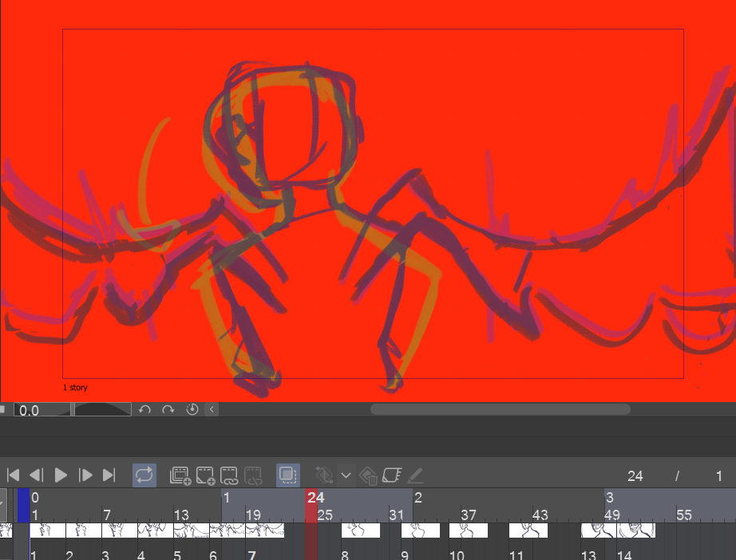Image resolution: width=736 pixels, height=560 pixels.
Task: Click the cel label 14 in the timeline
Action: [x=624, y=555]
